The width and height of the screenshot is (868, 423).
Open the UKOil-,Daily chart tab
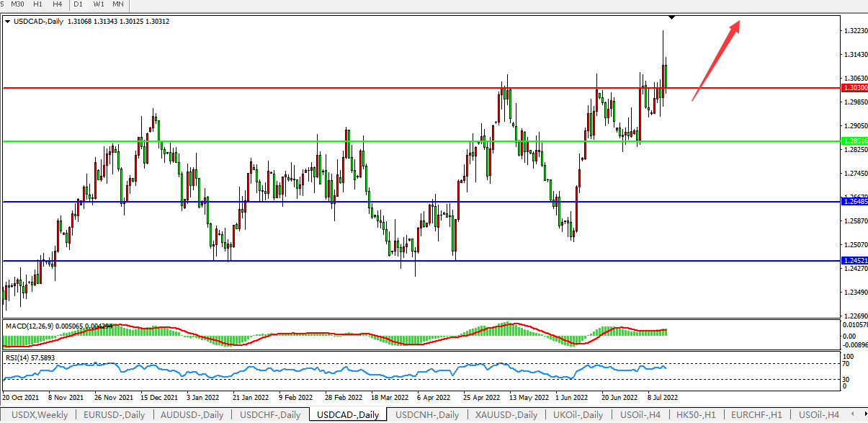(x=578, y=415)
